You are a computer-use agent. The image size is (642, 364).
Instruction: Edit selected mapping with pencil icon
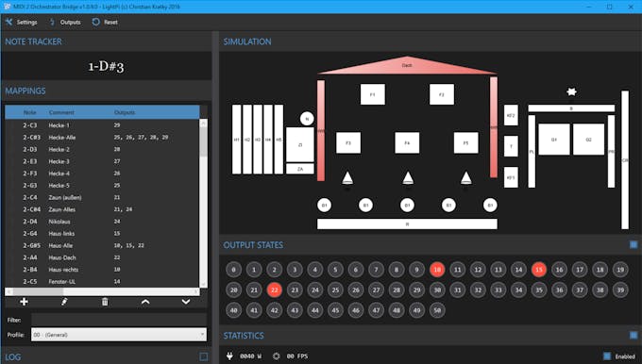(x=64, y=302)
